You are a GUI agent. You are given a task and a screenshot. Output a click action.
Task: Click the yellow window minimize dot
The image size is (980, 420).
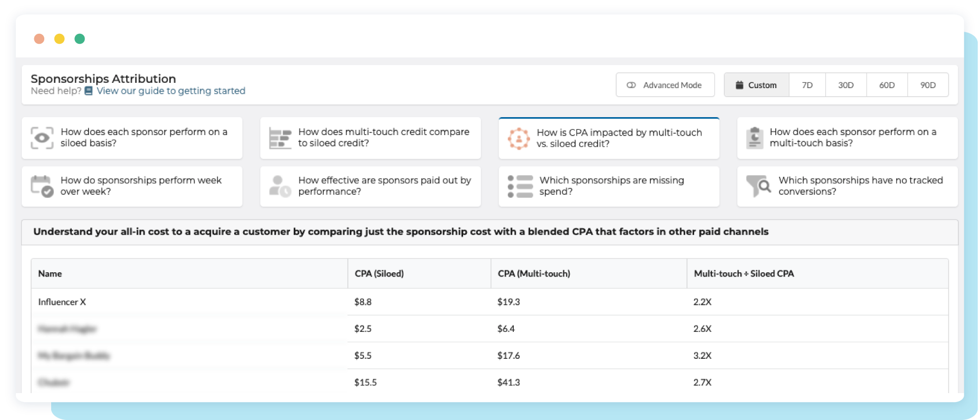[60, 39]
